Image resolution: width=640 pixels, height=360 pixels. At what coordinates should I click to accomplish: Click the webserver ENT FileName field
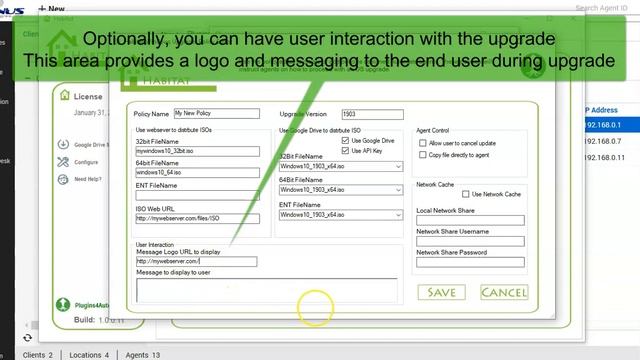(198, 195)
